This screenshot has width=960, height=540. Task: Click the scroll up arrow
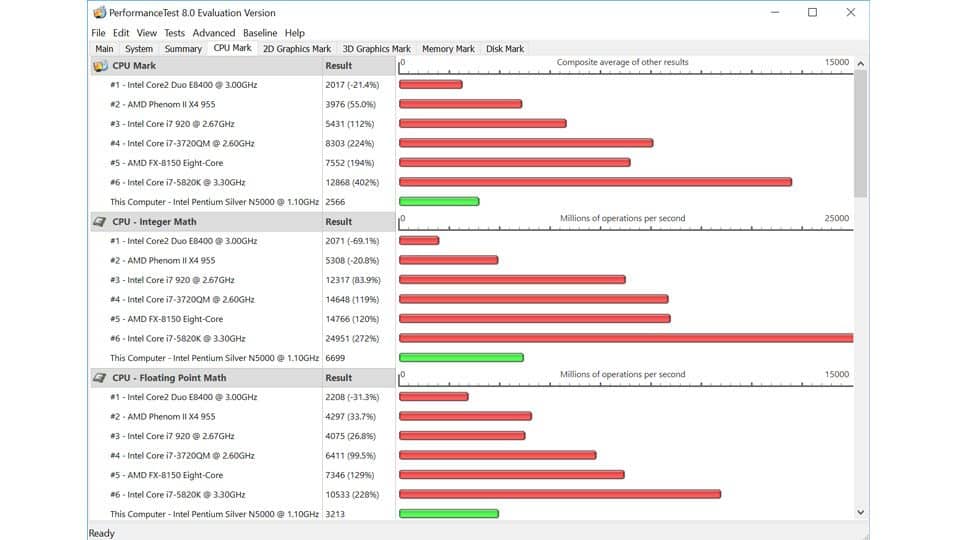point(861,64)
